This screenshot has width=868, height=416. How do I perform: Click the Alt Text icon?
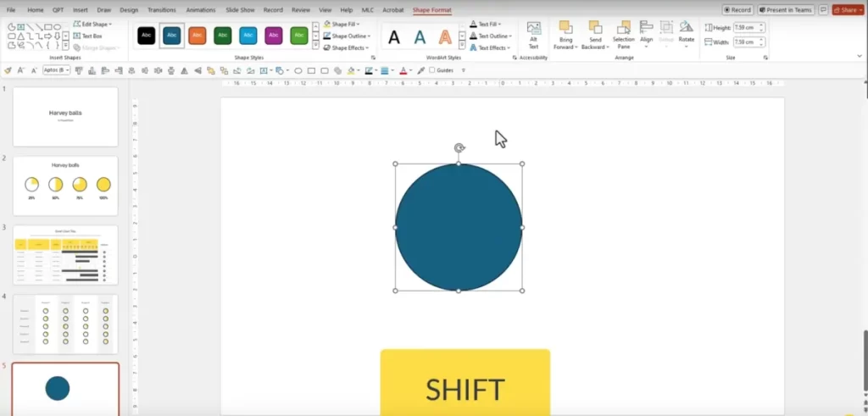point(534,36)
